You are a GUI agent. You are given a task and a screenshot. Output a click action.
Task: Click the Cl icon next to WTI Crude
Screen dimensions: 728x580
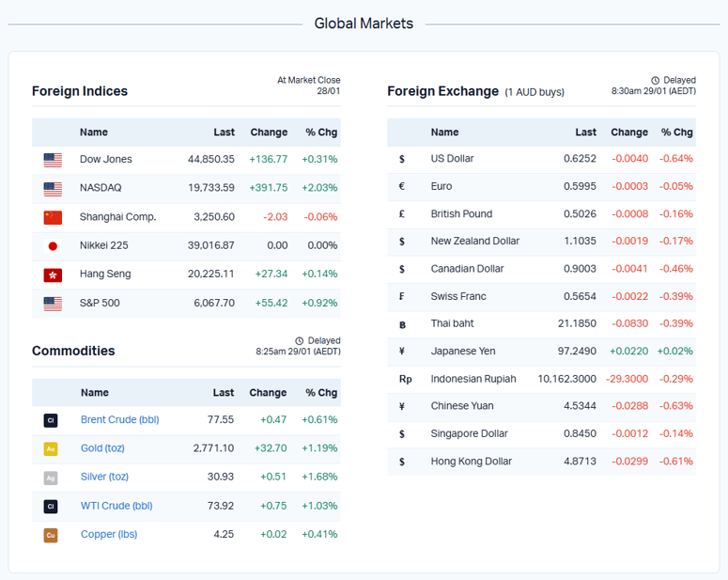[x=51, y=506]
